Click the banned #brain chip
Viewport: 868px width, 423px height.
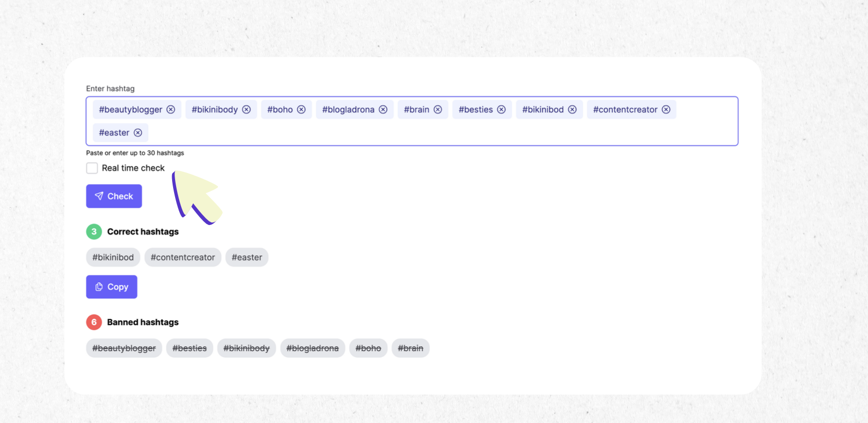coord(411,348)
